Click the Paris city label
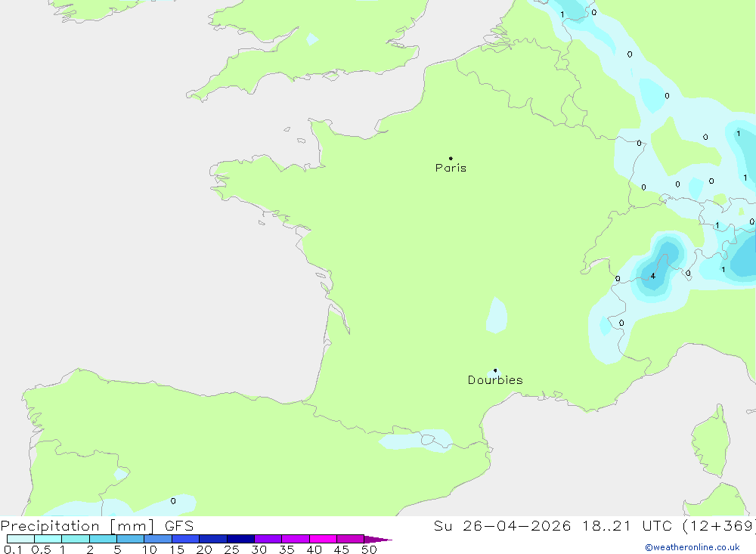756x554 pixels. 451,168
